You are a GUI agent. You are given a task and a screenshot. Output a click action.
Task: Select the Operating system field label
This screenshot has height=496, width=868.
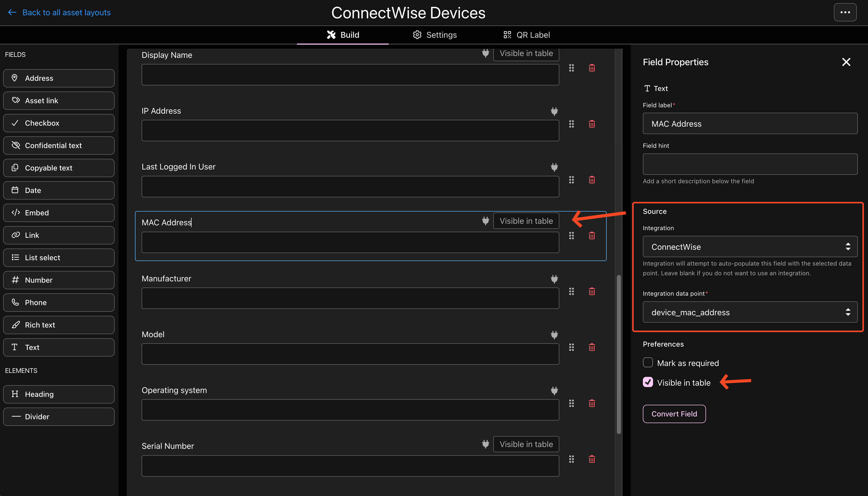point(174,390)
